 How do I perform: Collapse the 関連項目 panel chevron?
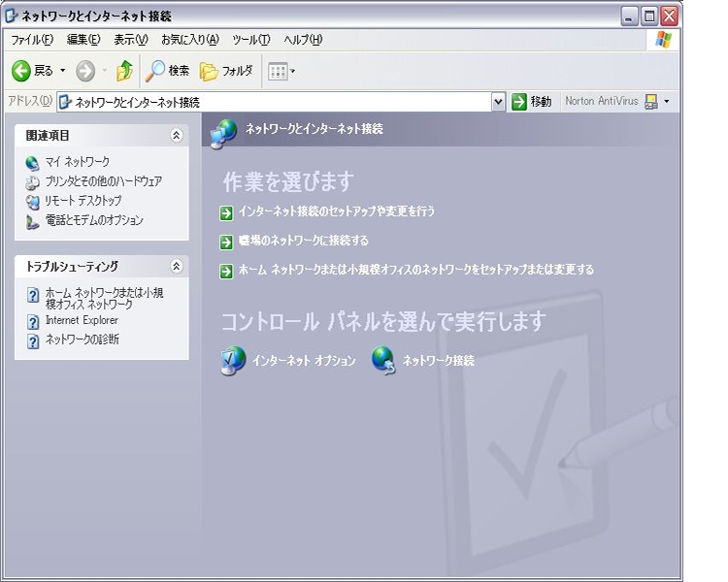point(176,136)
